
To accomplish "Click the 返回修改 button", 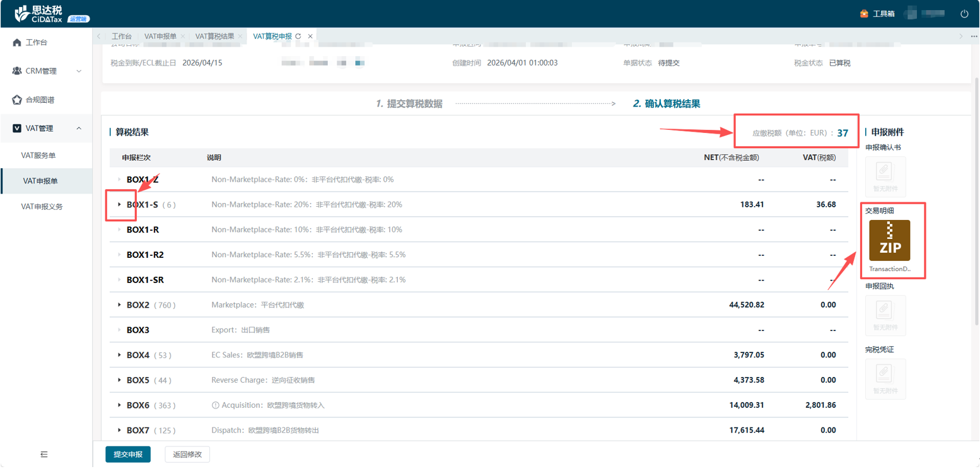I will (x=187, y=455).
